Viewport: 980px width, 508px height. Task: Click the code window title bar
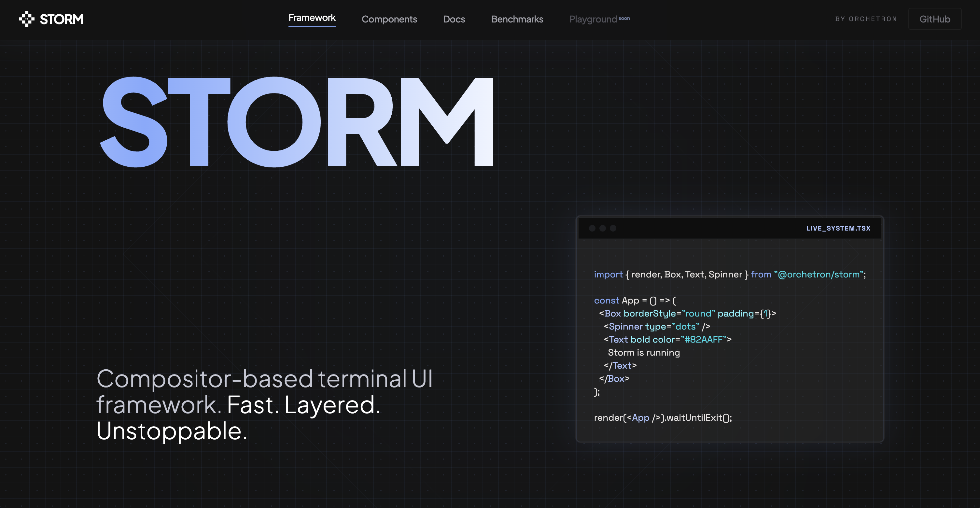(x=723, y=228)
